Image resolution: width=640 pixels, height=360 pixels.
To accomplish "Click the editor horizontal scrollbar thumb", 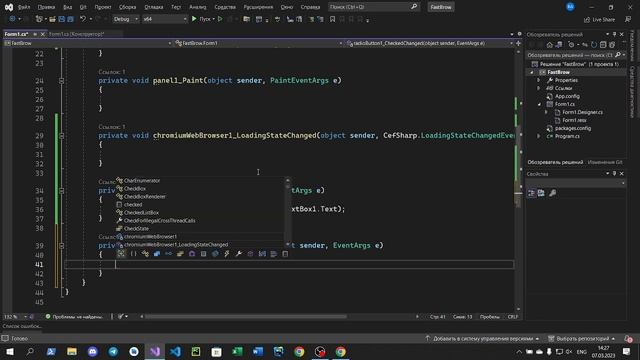I will (246, 317).
